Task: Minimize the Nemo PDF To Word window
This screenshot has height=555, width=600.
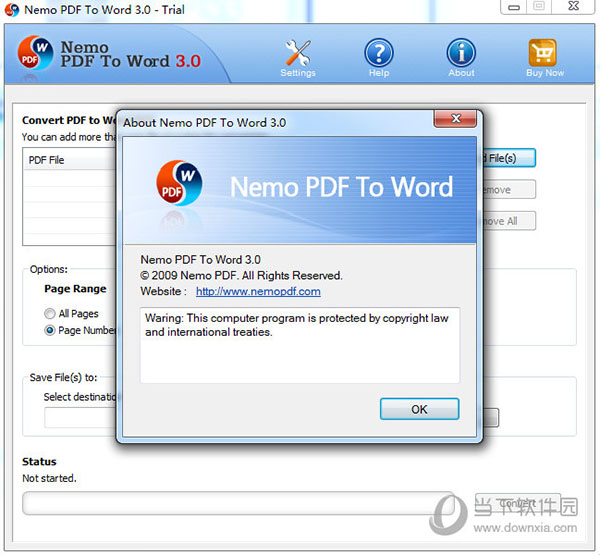Action: coord(514,7)
